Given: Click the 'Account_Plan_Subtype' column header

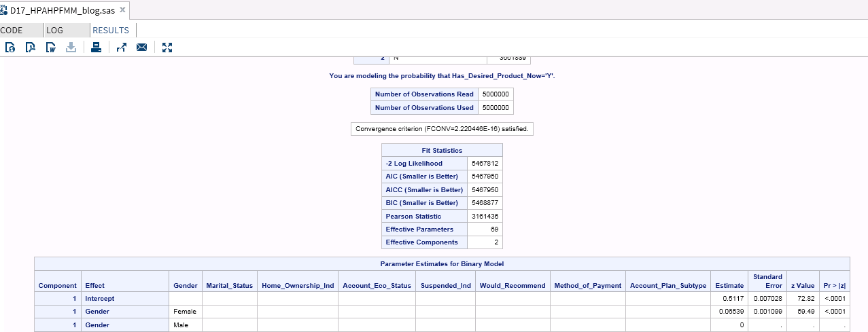Looking at the screenshot, I should (x=668, y=285).
